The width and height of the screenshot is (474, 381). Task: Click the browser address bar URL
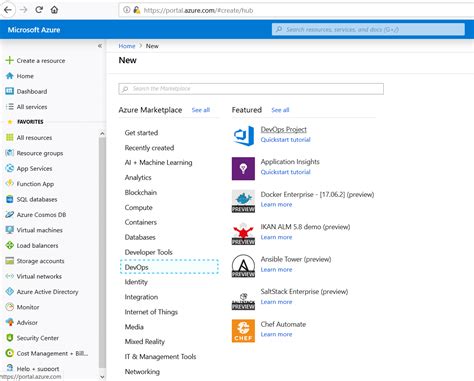[x=198, y=10]
